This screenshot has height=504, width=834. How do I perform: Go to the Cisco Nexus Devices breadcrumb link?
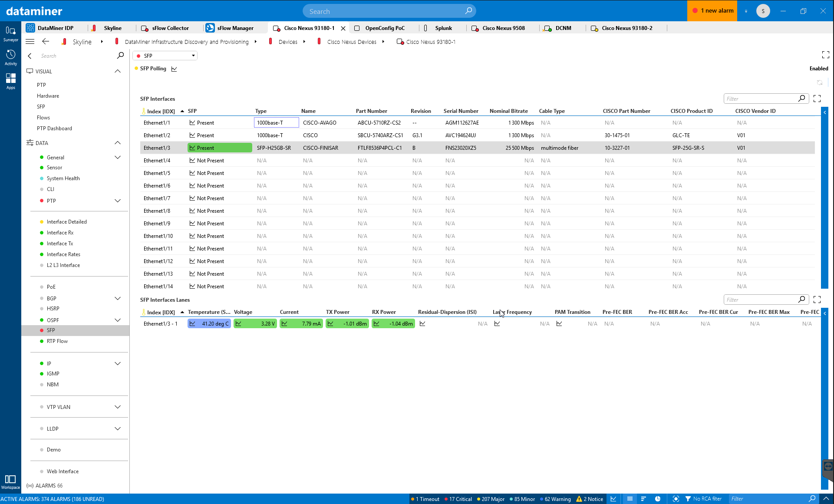coord(352,42)
